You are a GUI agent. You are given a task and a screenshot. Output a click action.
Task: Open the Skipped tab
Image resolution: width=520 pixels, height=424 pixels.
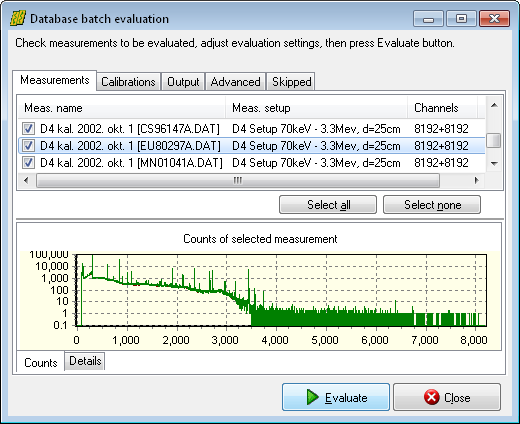(291, 82)
